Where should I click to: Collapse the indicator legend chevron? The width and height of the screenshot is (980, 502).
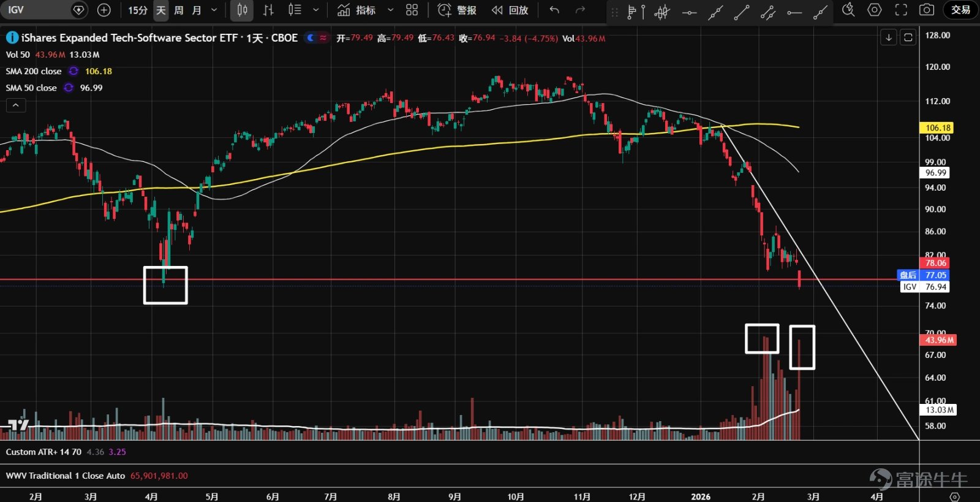(16, 105)
